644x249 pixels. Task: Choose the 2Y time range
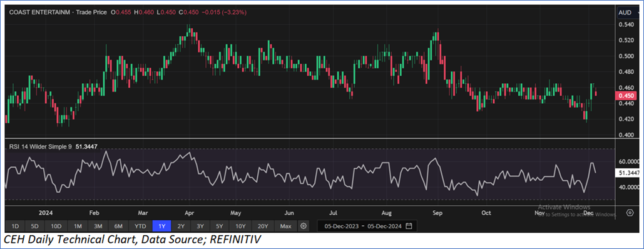point(181,226)
